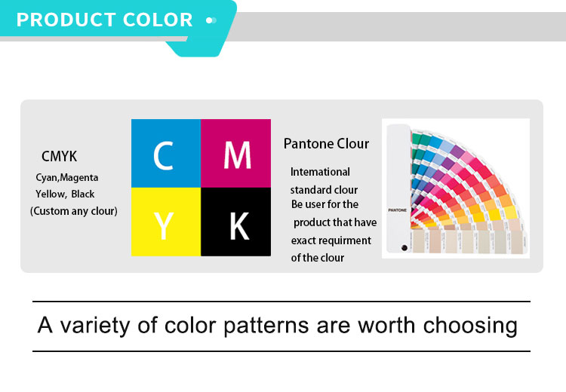Click the white dots beside PRODUCT COLOR

coord(211,20)
